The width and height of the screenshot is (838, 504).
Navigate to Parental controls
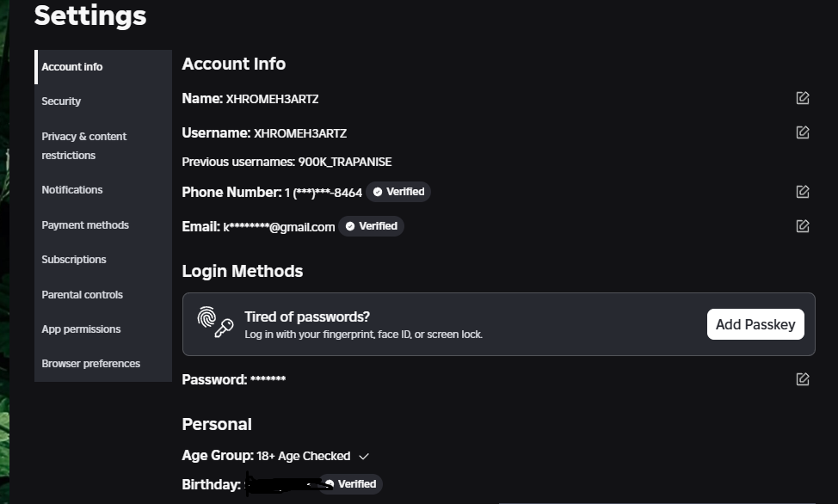[x=83, y=295]
